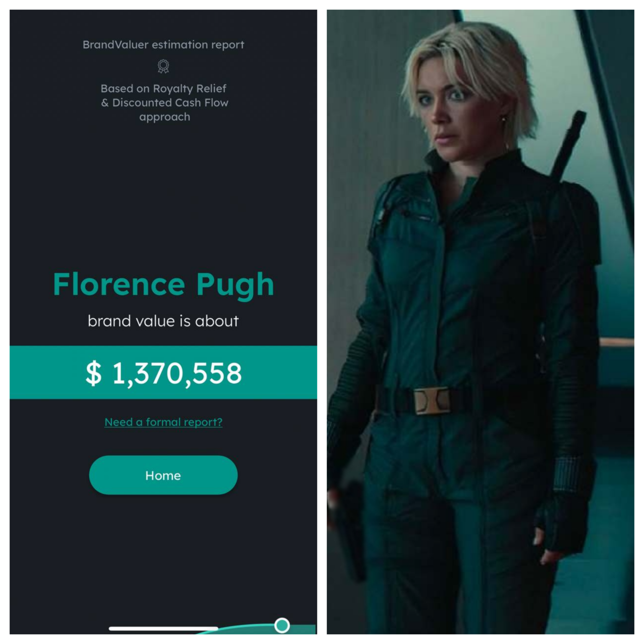Select the word "Florence" in the heading

pyautogui.click(x=119, y=284)
